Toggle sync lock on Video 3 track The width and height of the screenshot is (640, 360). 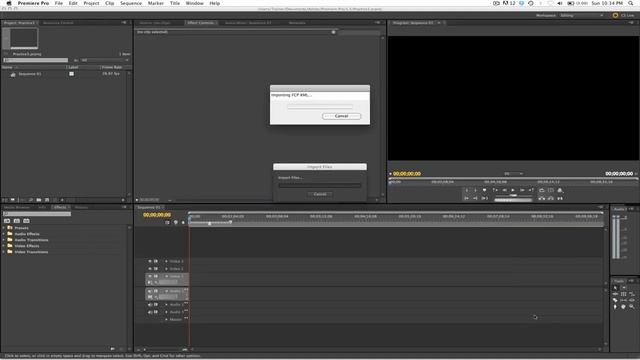coord(156,261)
